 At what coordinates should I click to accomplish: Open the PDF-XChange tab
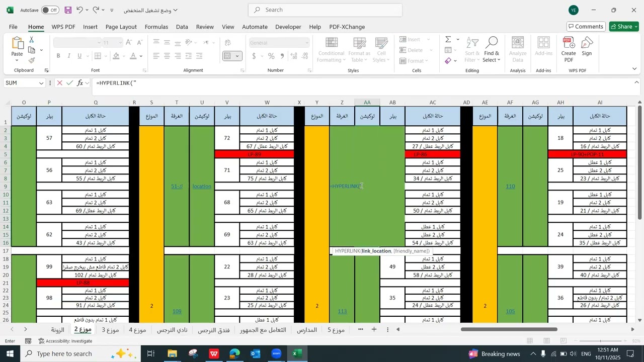(347, 27)
